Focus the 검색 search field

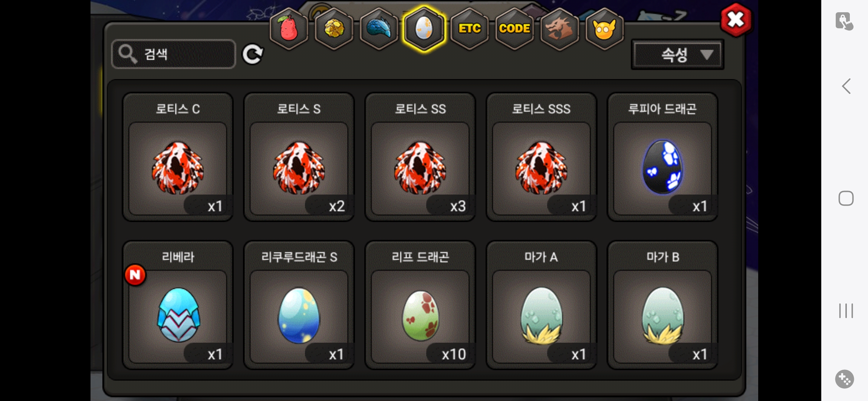tap(174, 54)
